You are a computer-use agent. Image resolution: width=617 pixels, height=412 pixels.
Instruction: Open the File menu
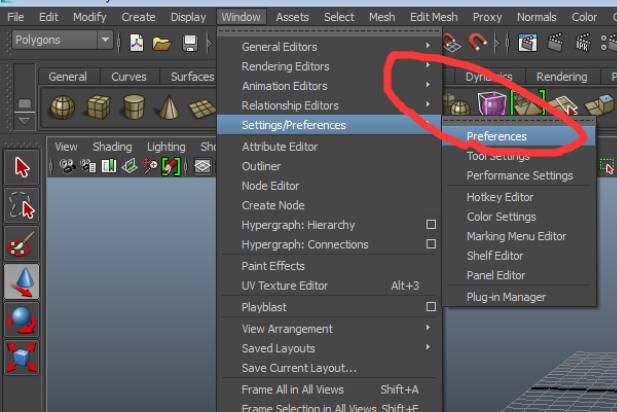click(x=16, y=17)
